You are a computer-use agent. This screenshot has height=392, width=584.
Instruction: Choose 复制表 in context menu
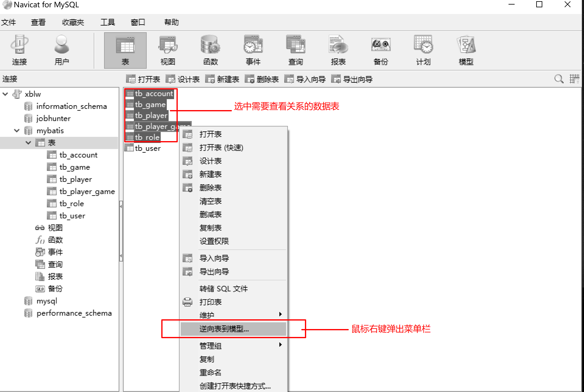click(x=233, y=228)
